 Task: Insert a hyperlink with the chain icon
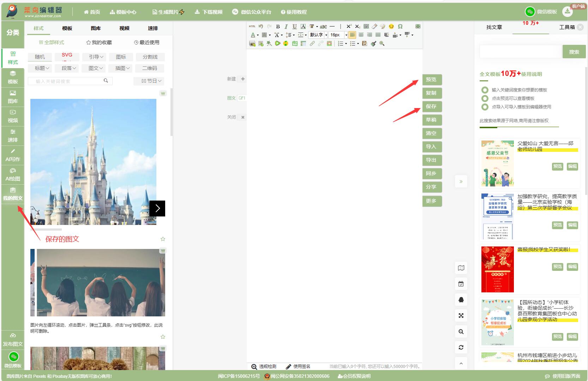[312, 43]
